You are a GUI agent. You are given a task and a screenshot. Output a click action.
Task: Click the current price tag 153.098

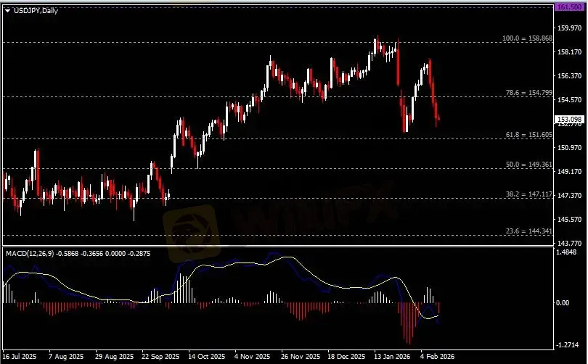tap(569, 120)
